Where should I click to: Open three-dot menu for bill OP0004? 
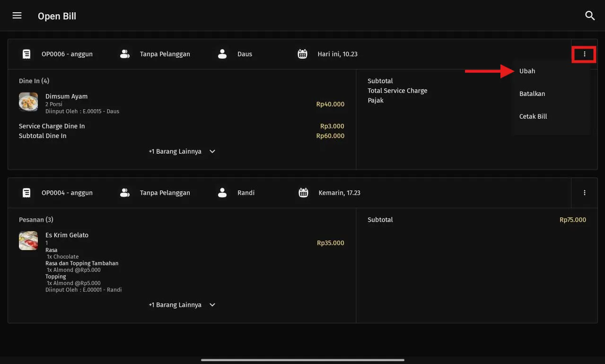584,193
